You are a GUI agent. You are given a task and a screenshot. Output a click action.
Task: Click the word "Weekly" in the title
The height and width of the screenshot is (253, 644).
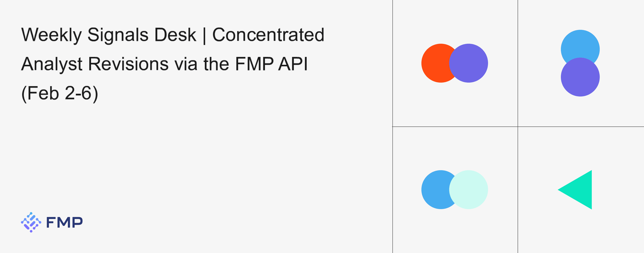tap(51, 35)
